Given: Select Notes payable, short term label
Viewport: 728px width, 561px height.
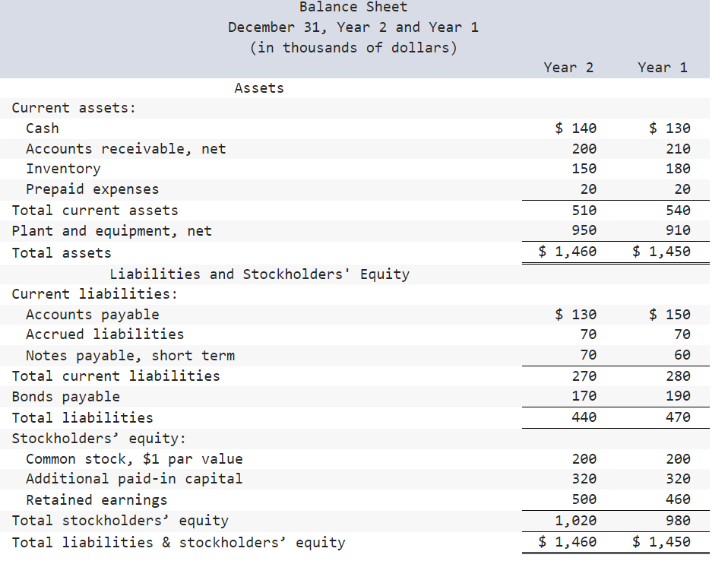Looking at the screenshot, I should (130, 355).
